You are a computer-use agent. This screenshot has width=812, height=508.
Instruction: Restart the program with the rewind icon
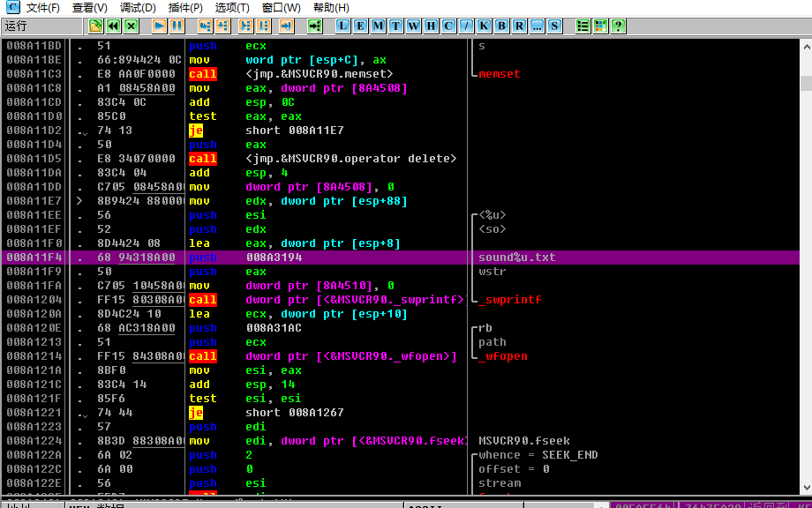113,26
